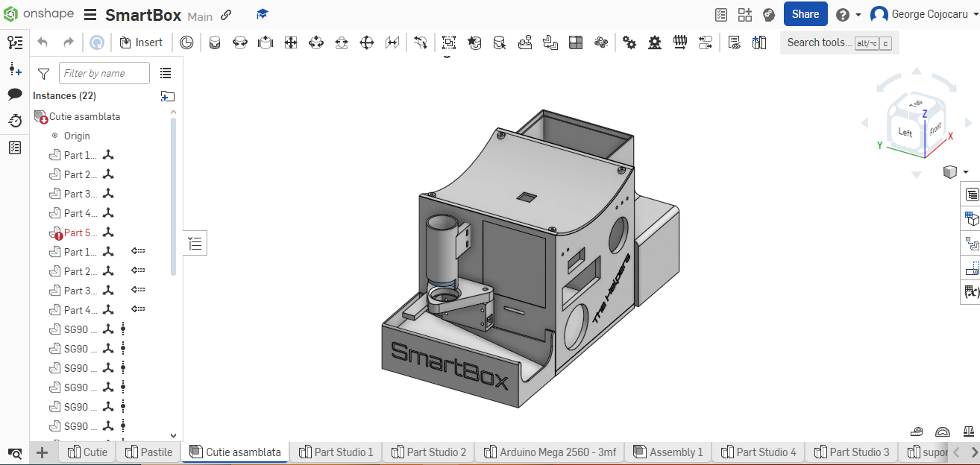Select the red Part 5 error instance
Screen dimensions: 980x465
pyautogui.click(x=73, y=232)
